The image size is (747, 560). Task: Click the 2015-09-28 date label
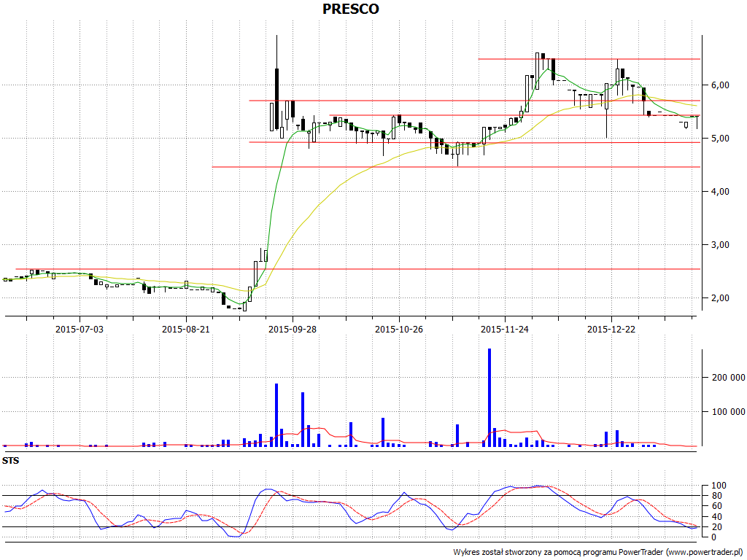[x=292, y=329]
